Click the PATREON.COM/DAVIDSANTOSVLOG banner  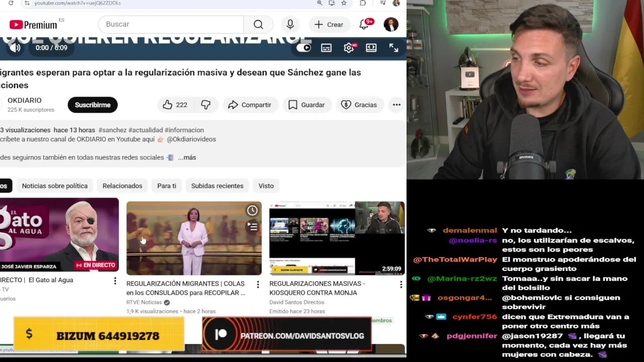pos(287,333)
